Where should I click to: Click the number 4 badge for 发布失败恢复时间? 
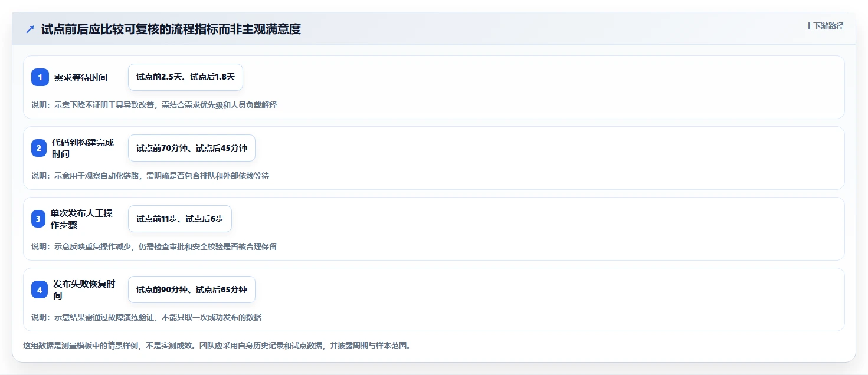[40, 290]
